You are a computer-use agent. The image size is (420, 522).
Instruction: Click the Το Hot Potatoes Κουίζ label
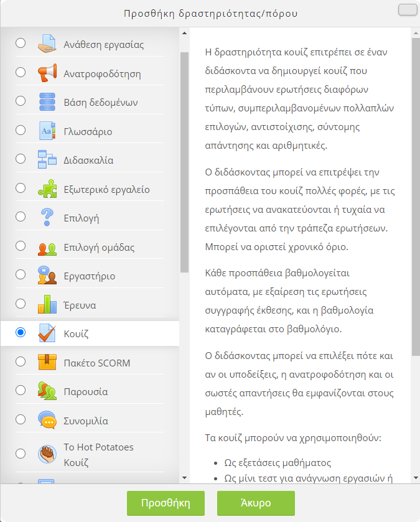98,455
